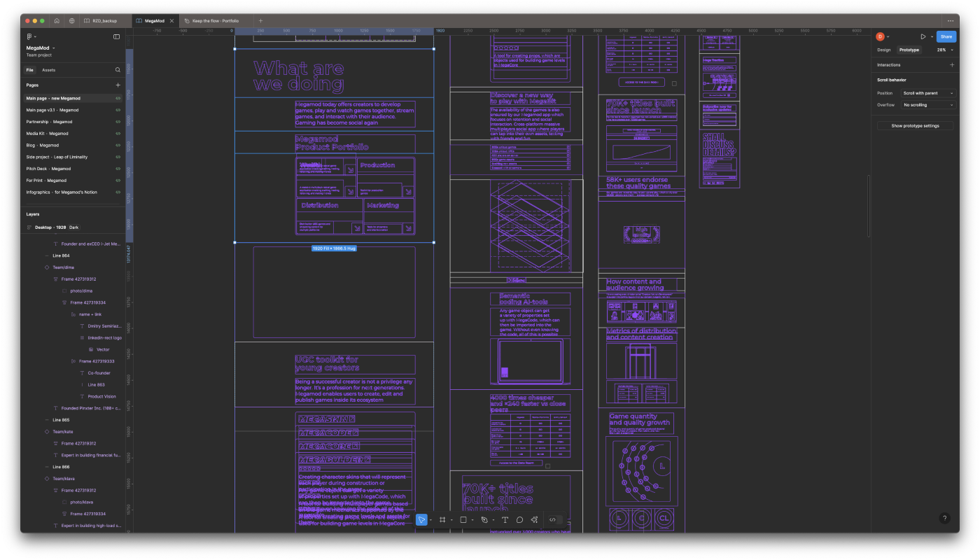Add an interaction with plus icon
This screenshot has height=560, width=980.
951,65
